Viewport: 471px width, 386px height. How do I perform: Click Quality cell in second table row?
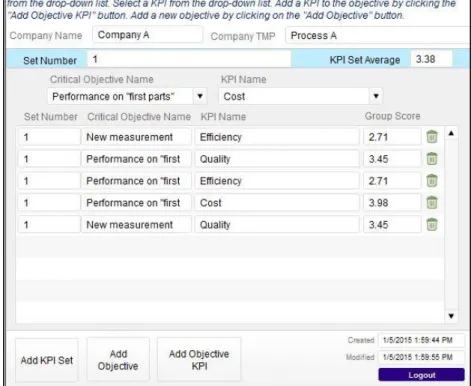[x=277, y=159]
